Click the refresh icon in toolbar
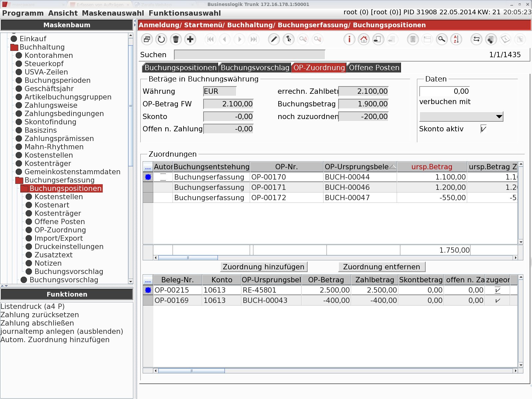The height and width of the screenshot is (399, 532). click(161, 39)
